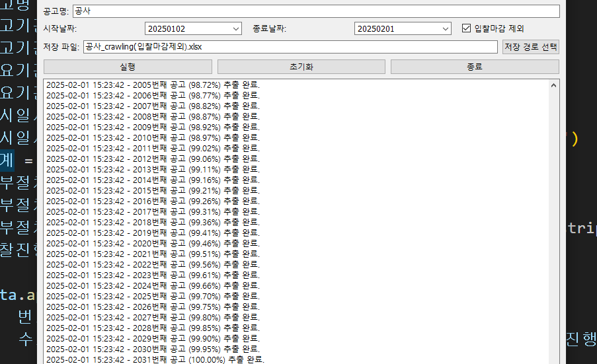The image size is (597, 364).
Task: Click the 저장 파일 label
Action: tap(61, 47)
